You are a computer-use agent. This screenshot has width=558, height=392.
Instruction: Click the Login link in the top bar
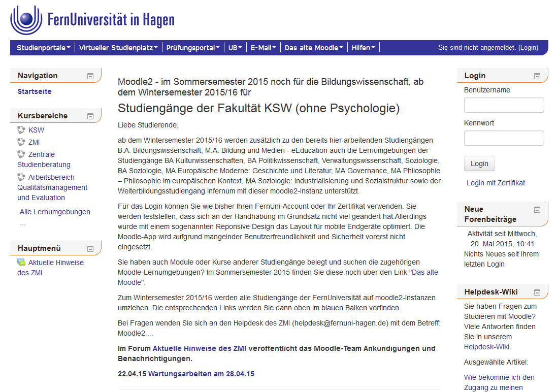(528, 47)
